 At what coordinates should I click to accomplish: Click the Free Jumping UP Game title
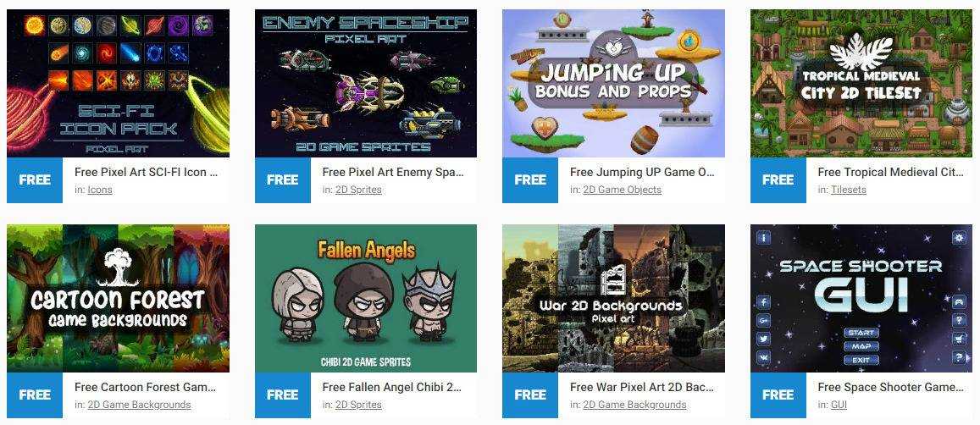[643, 172]
